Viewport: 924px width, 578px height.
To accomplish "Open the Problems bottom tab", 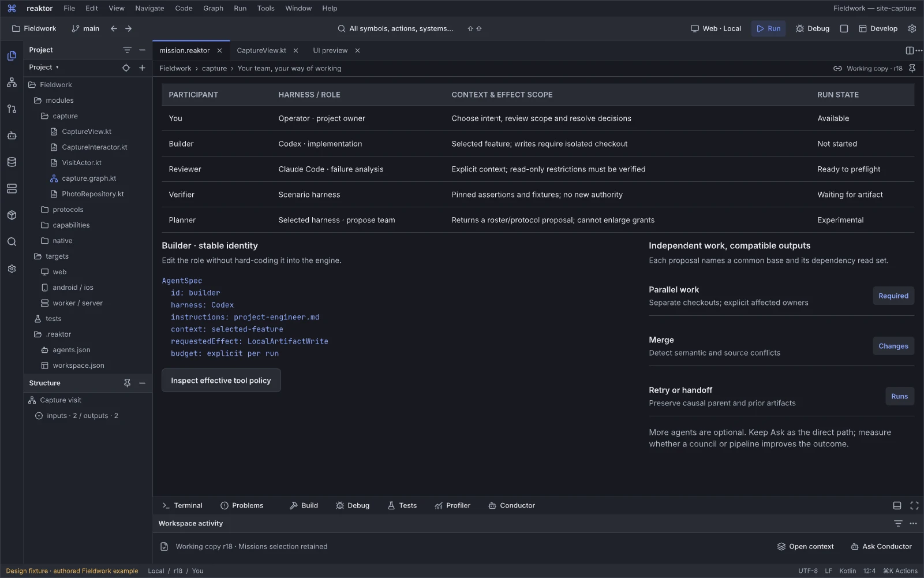I will (242, 506).
